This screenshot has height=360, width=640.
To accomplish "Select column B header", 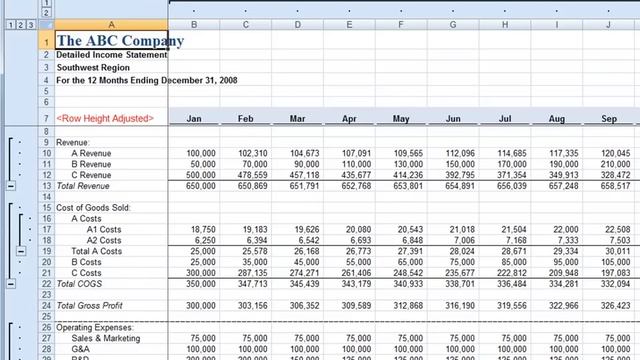I will point(194,25).
